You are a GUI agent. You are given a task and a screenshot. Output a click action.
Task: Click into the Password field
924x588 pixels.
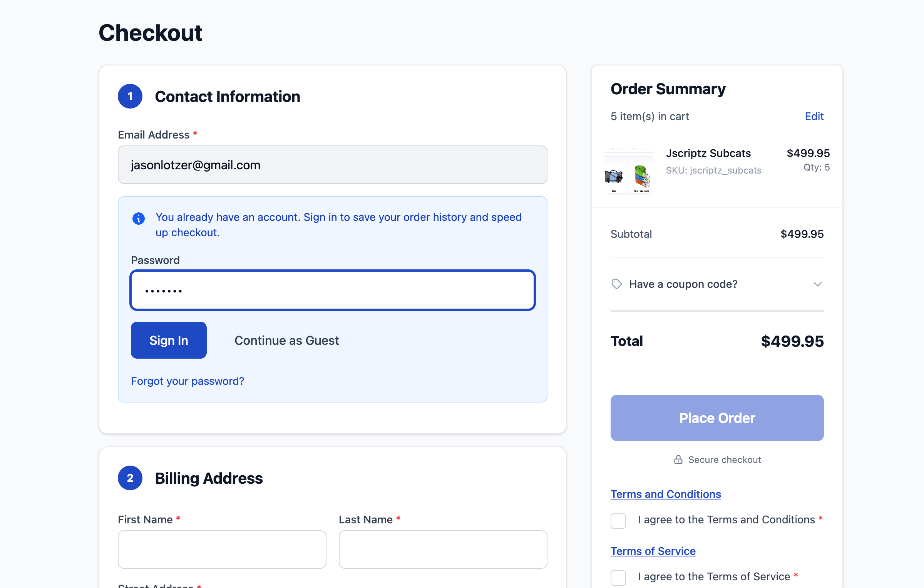tap(332, 290)
